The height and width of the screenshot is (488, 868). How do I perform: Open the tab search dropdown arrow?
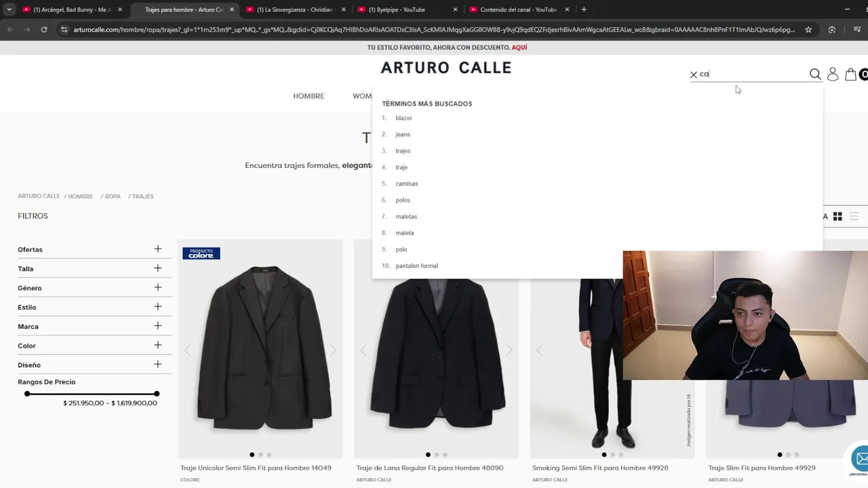(x=9, y=9)
